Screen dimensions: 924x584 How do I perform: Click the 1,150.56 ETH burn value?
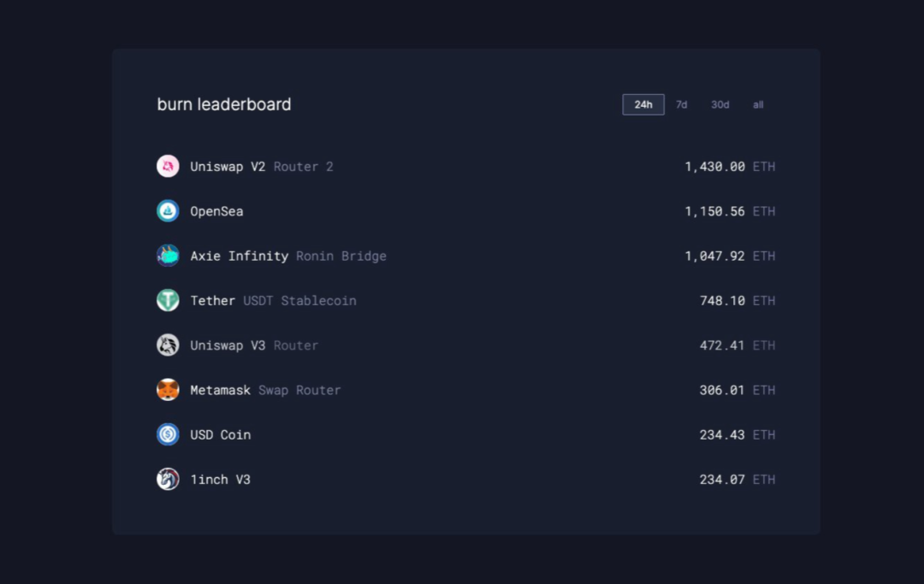click(x=730, y=211)
